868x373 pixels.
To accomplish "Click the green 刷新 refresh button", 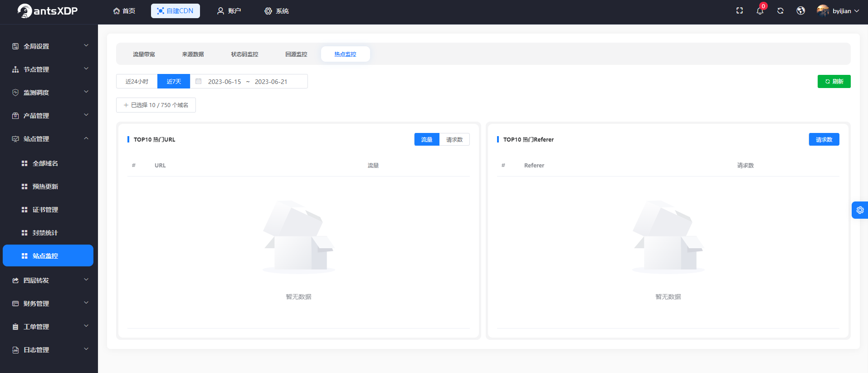I will coord(834,81).
